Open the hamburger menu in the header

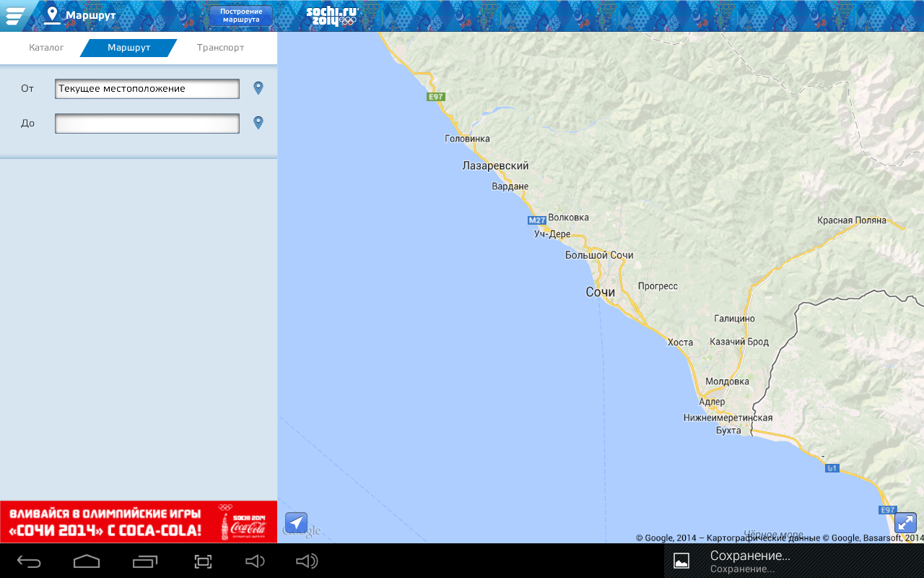click(x=15, y=15)
